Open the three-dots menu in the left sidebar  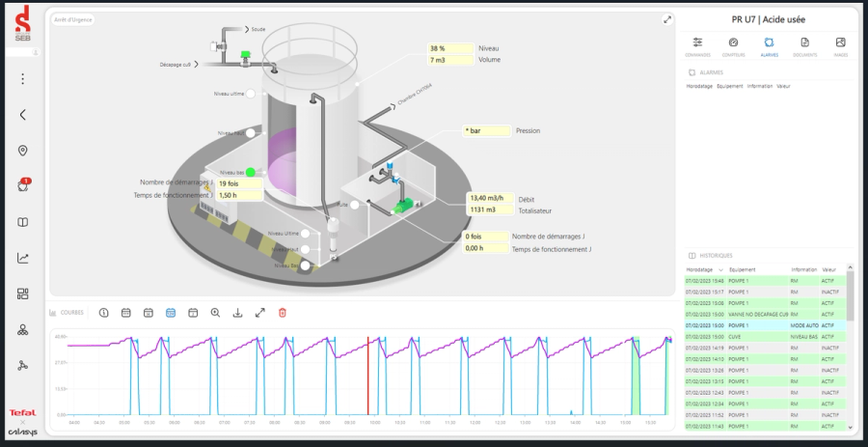[x=23, y=78]
